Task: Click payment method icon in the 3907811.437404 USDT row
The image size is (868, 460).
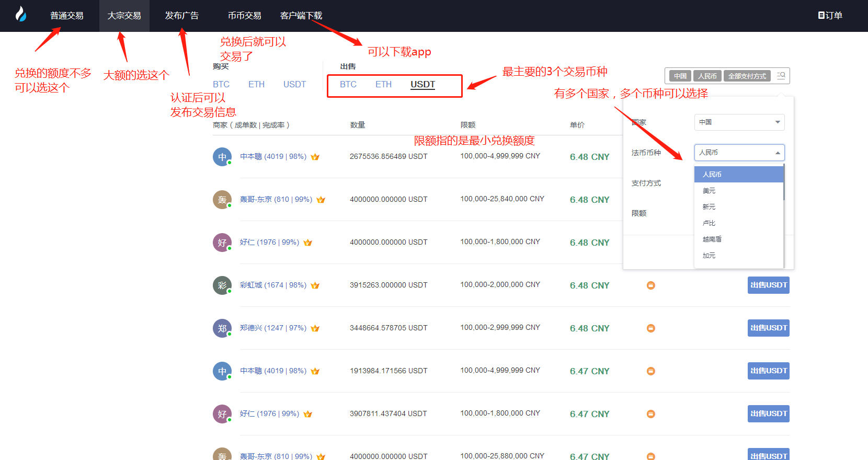Action: coord(651,414)
